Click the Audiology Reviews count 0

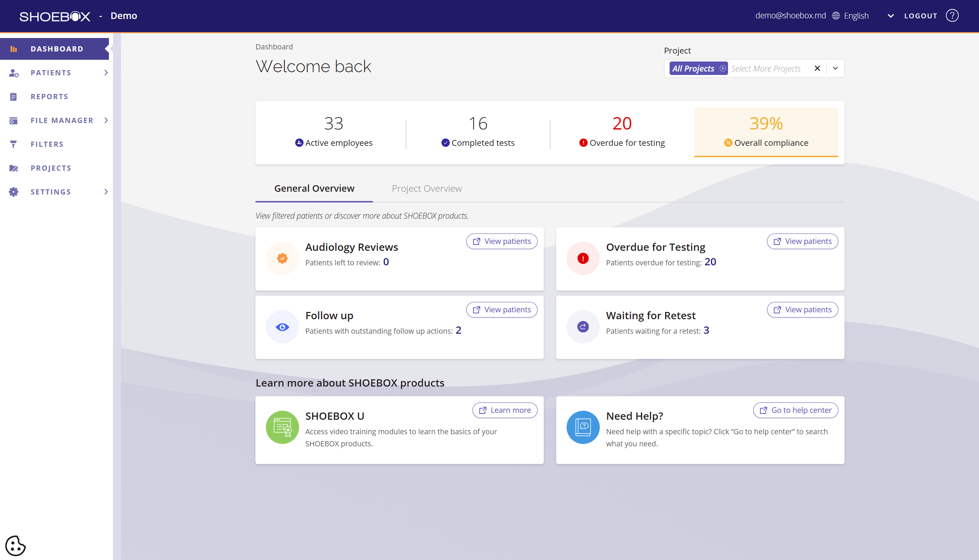[x=385, y=262]
